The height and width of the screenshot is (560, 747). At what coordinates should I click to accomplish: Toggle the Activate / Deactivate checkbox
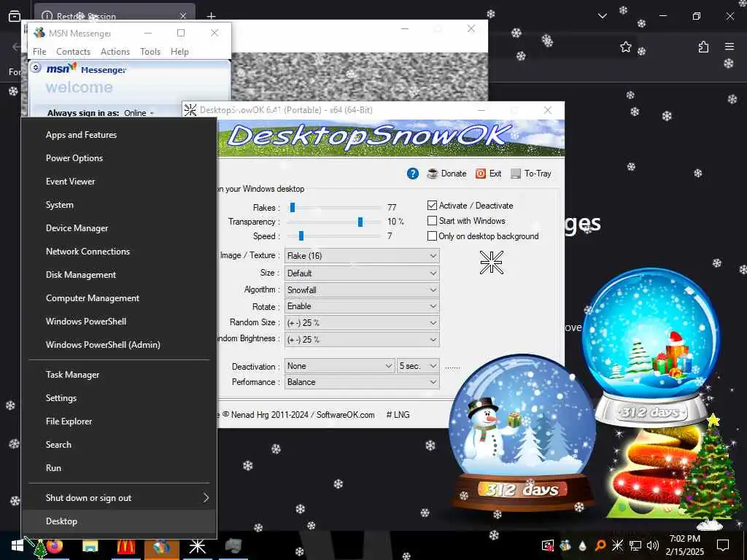(x=432, y=205)
